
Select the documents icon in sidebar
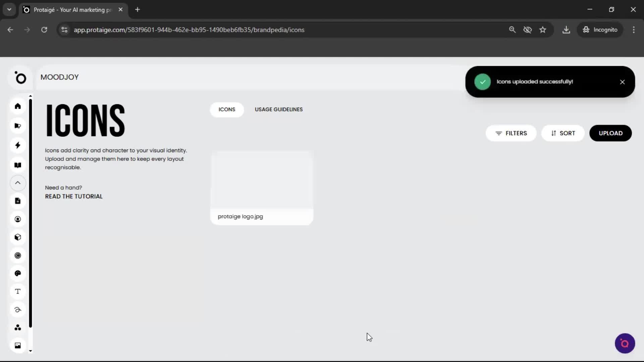tap(17, 201)
